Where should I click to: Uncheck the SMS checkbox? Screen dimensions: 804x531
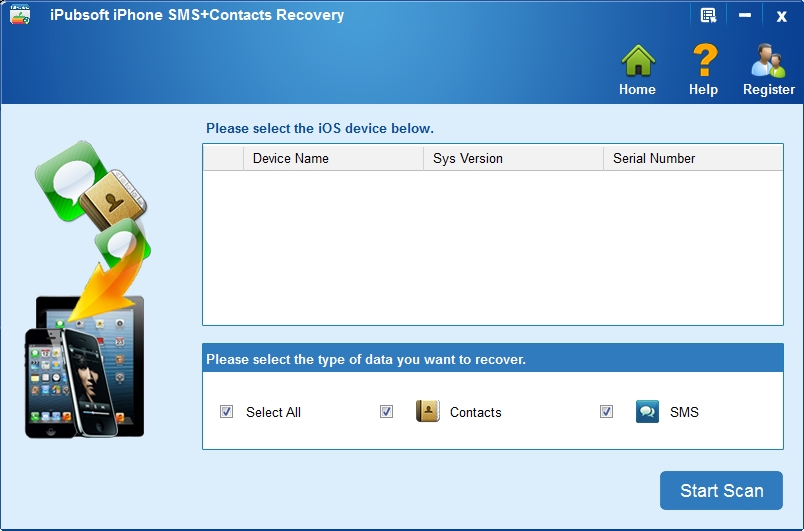[x=606, y=412]
